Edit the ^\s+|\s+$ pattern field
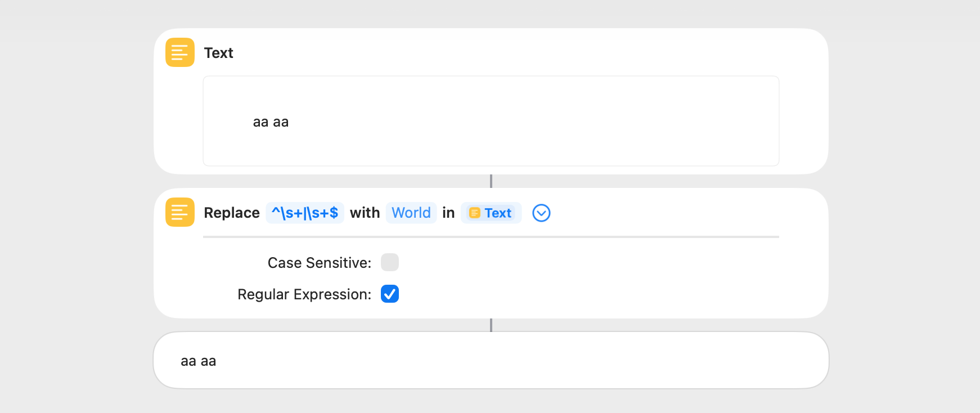This screenshot has height=413, width=980. pyautogui.click(x=304, y=213)
